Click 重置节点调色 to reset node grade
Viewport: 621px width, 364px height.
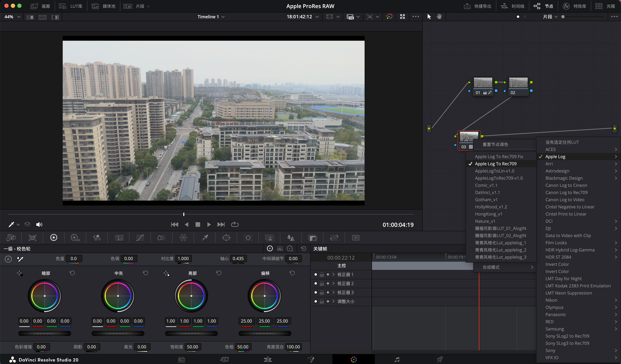click(495, 144)
